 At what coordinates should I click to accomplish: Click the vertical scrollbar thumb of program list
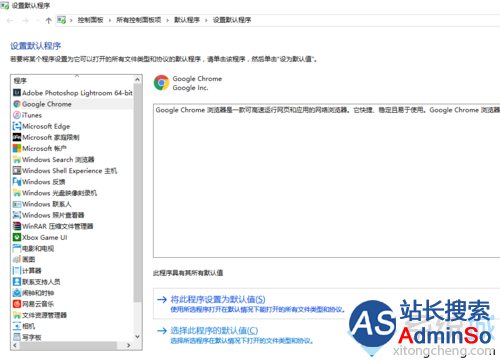tap(138, 193)
